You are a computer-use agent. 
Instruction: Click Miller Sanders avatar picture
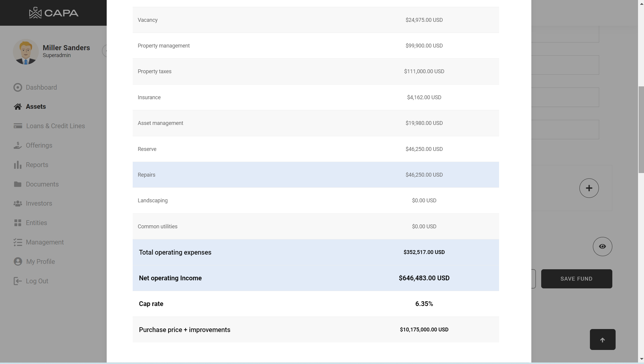[x=26, y=52]
